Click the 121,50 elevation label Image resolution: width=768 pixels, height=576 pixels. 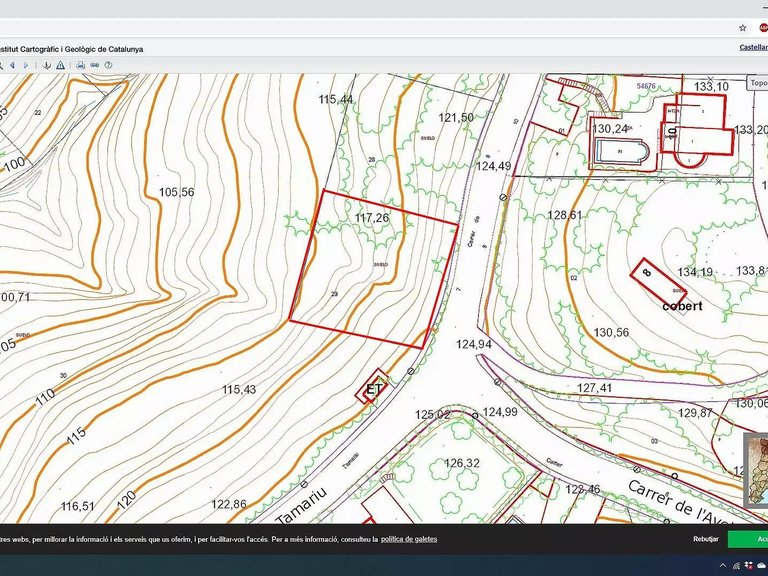point(456,118)
